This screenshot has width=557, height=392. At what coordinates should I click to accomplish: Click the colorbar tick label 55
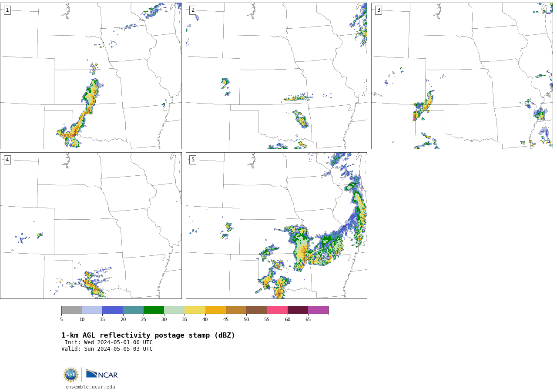tap(267, 320)
